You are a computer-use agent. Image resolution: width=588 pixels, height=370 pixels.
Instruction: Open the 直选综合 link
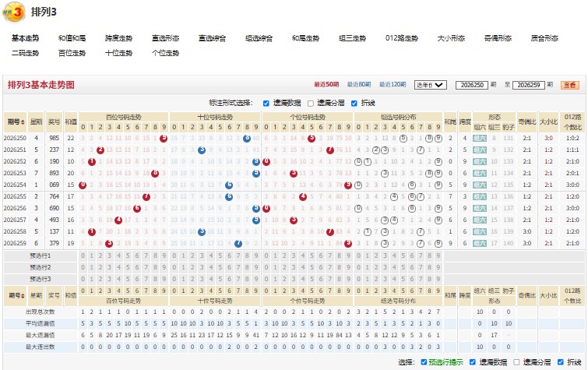pyautogui.click(x=213, y=38)
